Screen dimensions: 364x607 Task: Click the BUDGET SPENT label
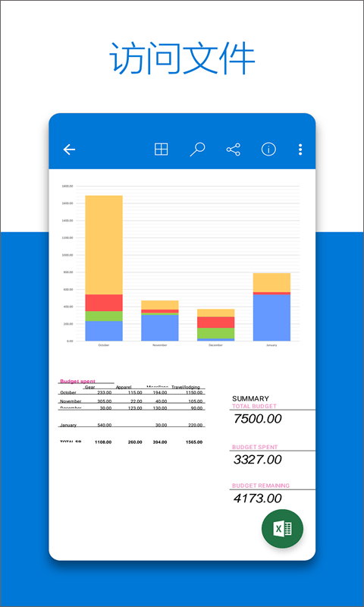[255, 447]
